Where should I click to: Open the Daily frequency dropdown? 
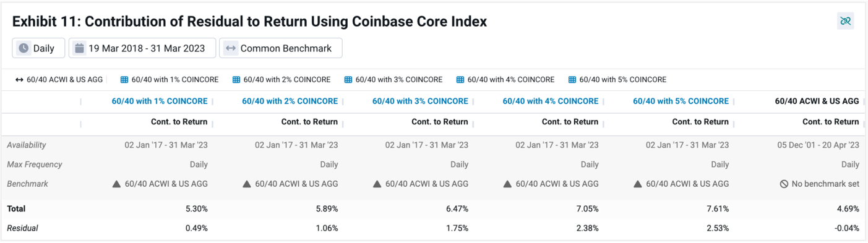click(x=38, y=48)
